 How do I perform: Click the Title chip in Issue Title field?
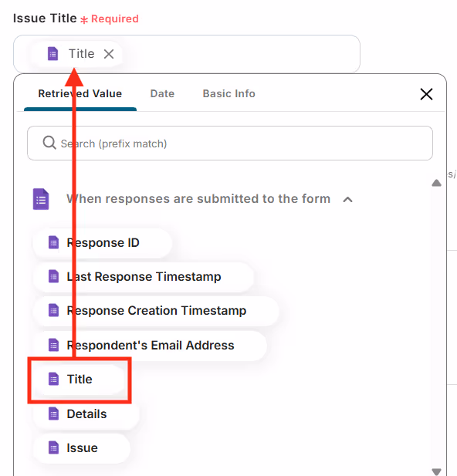[78, 54]
